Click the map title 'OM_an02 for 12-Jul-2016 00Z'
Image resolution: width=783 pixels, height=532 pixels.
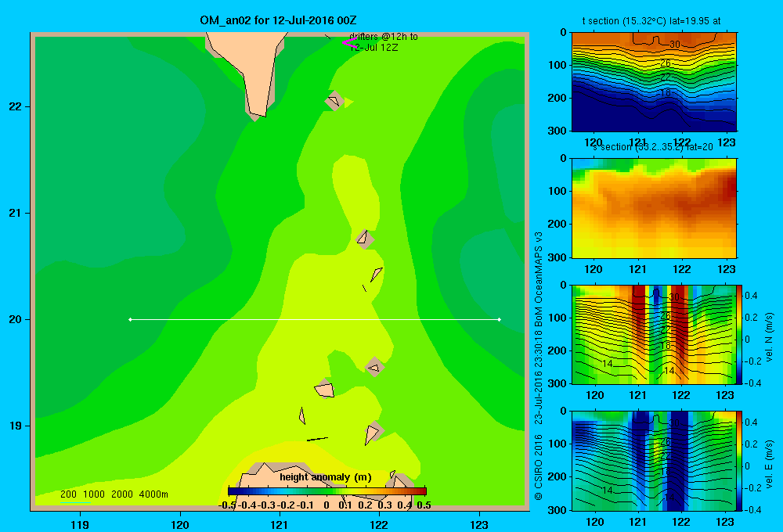pyautogui.click(x=278, y=20)
